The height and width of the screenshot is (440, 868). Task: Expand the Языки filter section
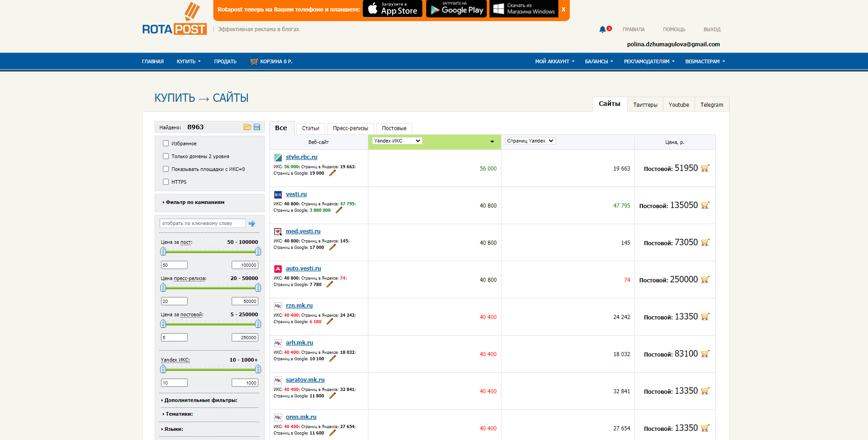(x=172, y=429)
